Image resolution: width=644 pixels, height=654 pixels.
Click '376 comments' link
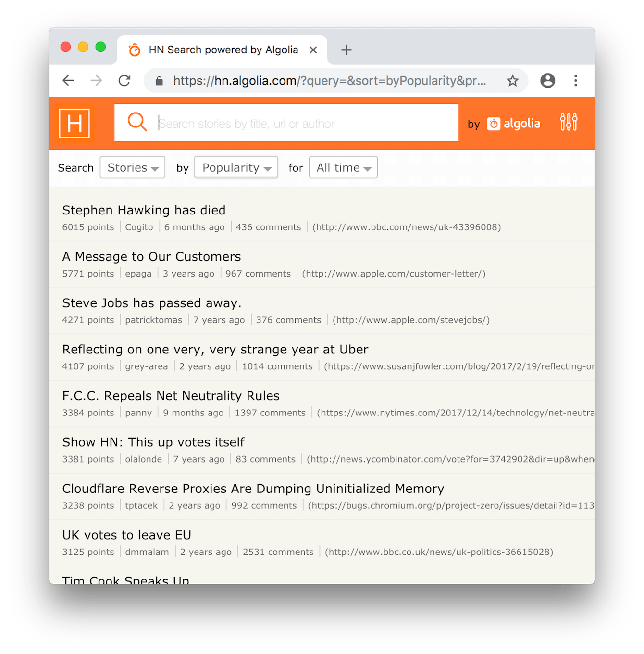(x=288, y=320)
